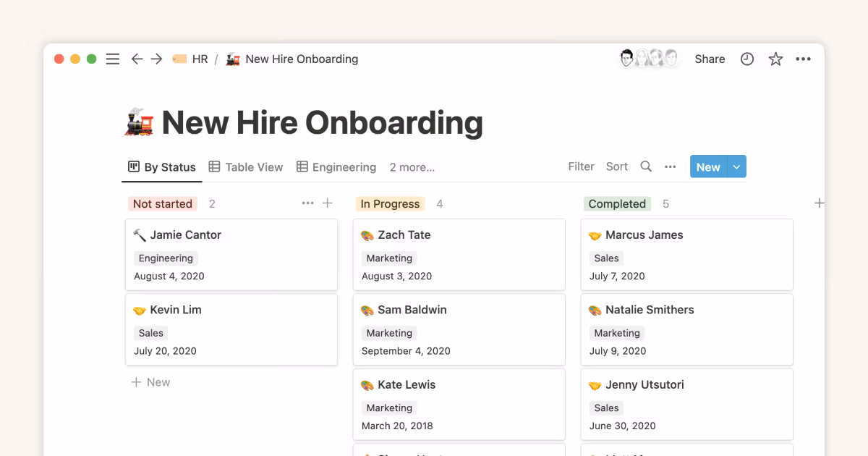Create a page with the New button
This screenshot has height=456, width=868.
(x=707, y=166)
